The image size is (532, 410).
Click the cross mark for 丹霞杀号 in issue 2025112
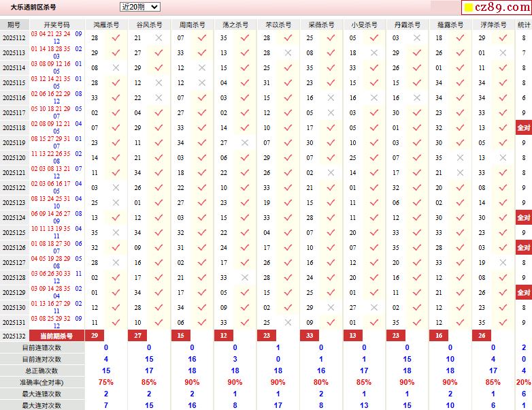416,38
